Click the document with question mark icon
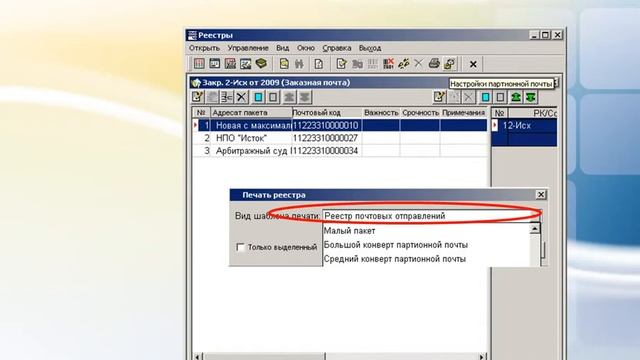This screenshot has height=360, width=640. tap(319, 64)
